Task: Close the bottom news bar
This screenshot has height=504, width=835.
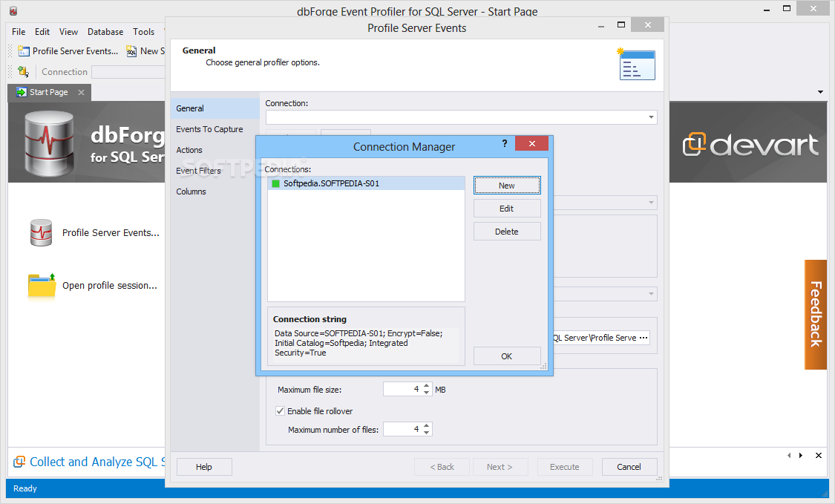Action: 819,456
